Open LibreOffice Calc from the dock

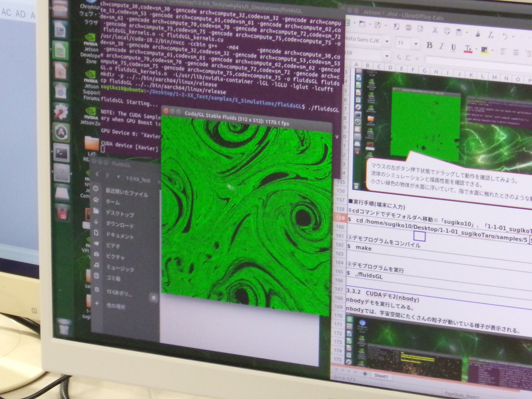pos(60,51)
